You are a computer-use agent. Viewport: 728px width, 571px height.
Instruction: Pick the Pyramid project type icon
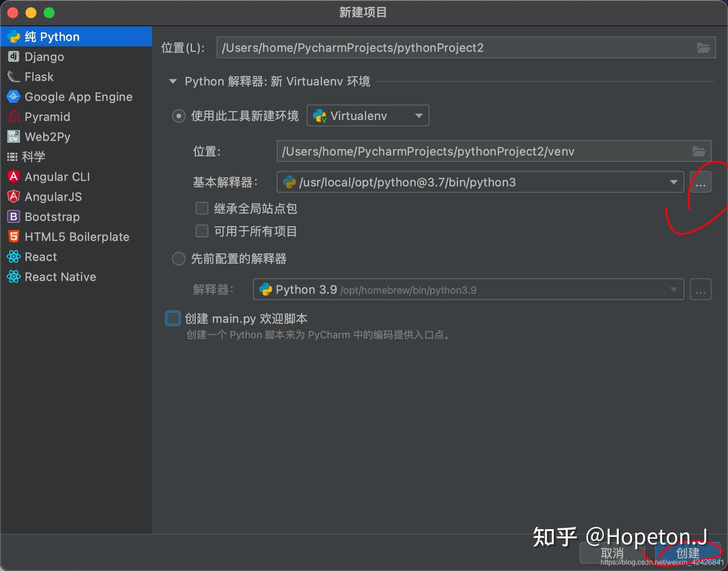(x=14, y=116)
